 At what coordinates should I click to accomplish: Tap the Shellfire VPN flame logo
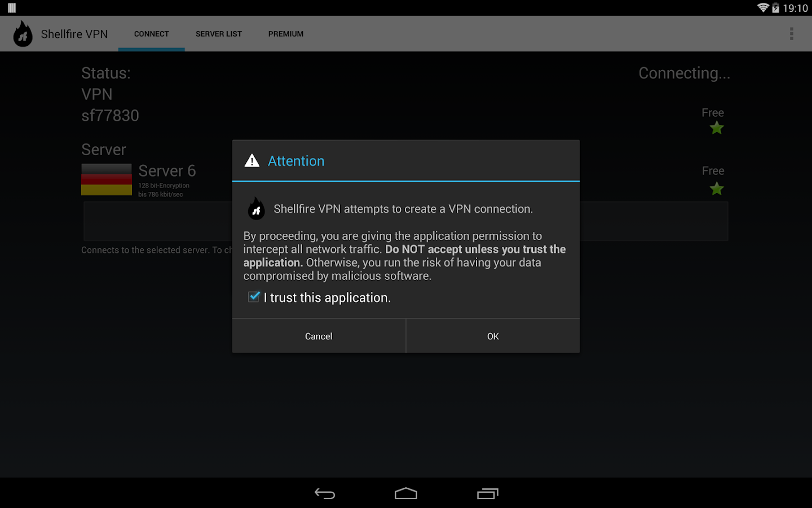[23, 34]
